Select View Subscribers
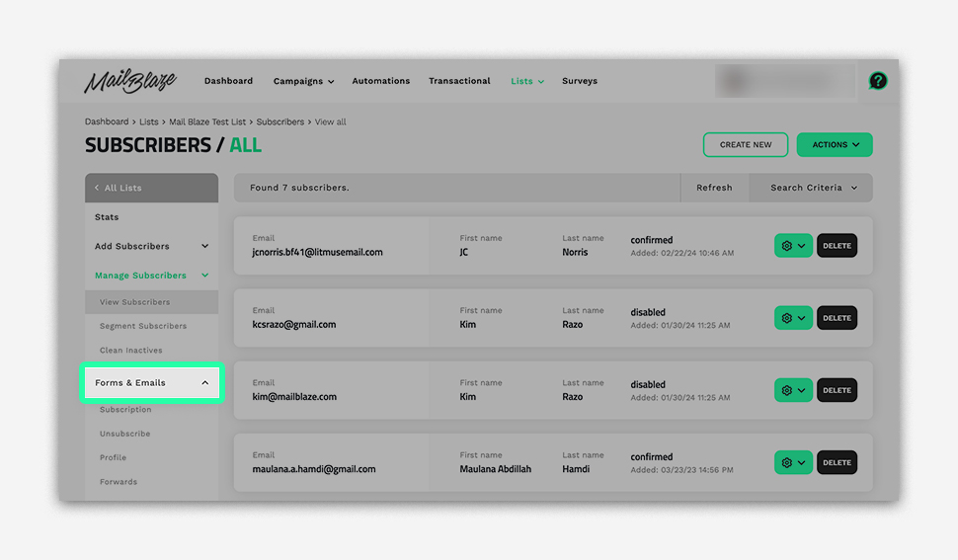This screenshot has height=560, width=958. click(x=151, y=301)
